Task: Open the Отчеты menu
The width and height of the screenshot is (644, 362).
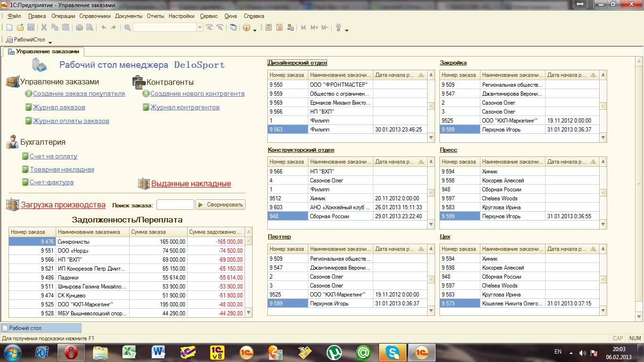Action: tap(155, 16)
